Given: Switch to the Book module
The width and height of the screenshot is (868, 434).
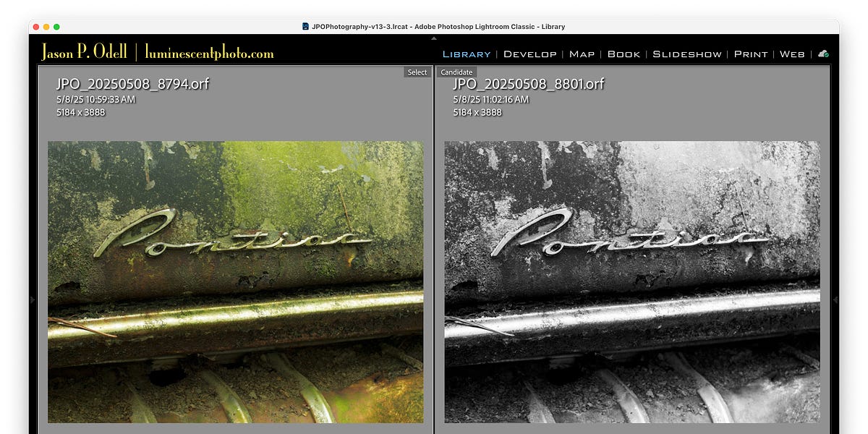Looking at the screenshot, I should tap(624, 54).
